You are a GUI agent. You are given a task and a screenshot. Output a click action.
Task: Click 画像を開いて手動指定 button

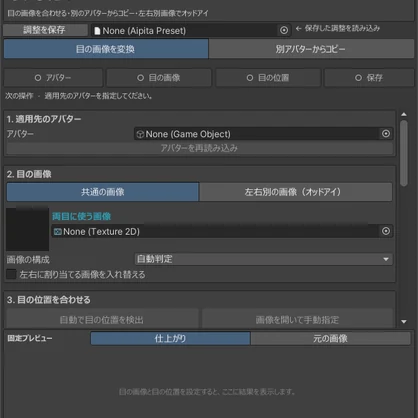(297, 319)
